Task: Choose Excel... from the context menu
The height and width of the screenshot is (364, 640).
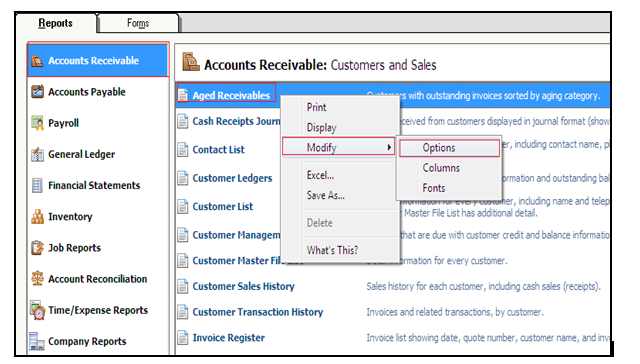Action: [x=320, y=175]
